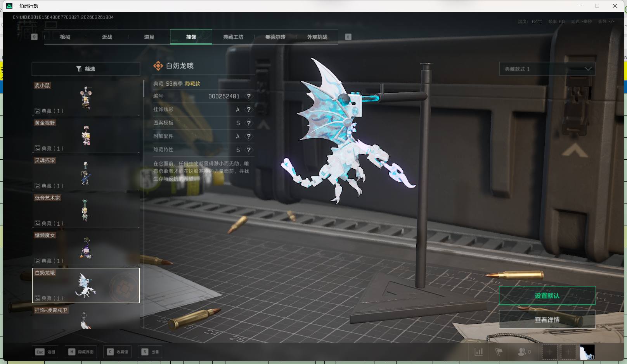Viewport: 627px width, 364px height.
Task: Click the help icon next to 编号
Action: coord(249,96)
